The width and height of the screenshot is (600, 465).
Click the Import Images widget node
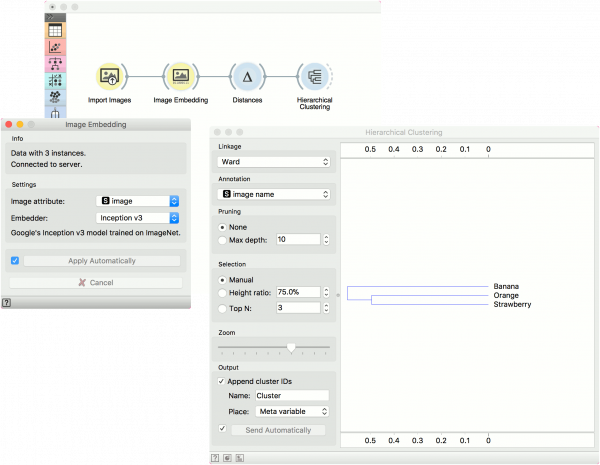110,76
